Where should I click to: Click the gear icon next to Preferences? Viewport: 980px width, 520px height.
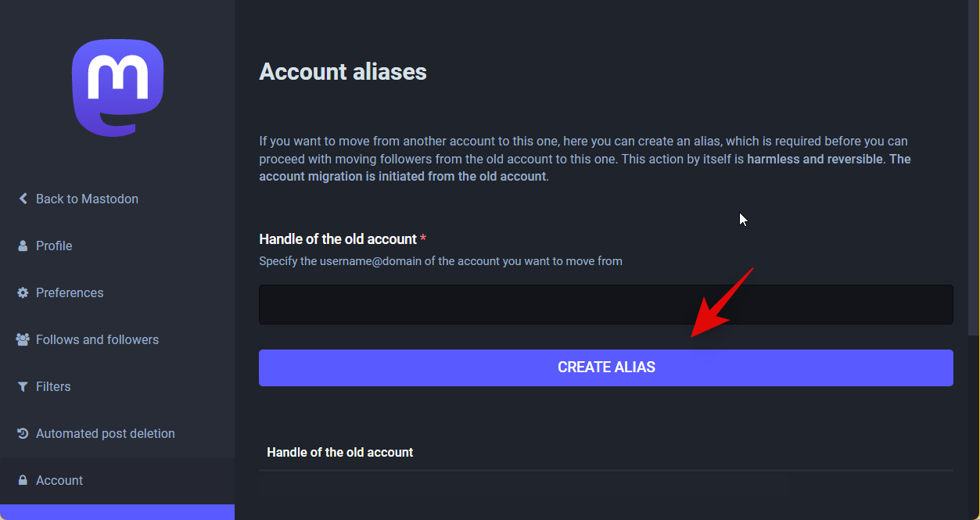tap(23, 292)
